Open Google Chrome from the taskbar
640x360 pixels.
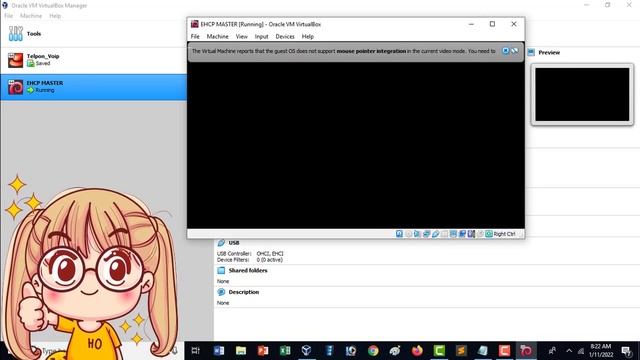pyautogui.click(x=373, y=351)
